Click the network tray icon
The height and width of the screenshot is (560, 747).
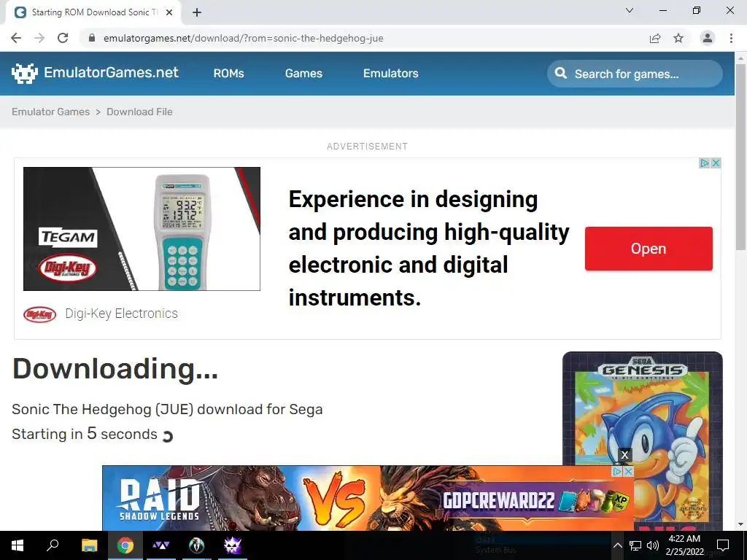click(635, 545)
